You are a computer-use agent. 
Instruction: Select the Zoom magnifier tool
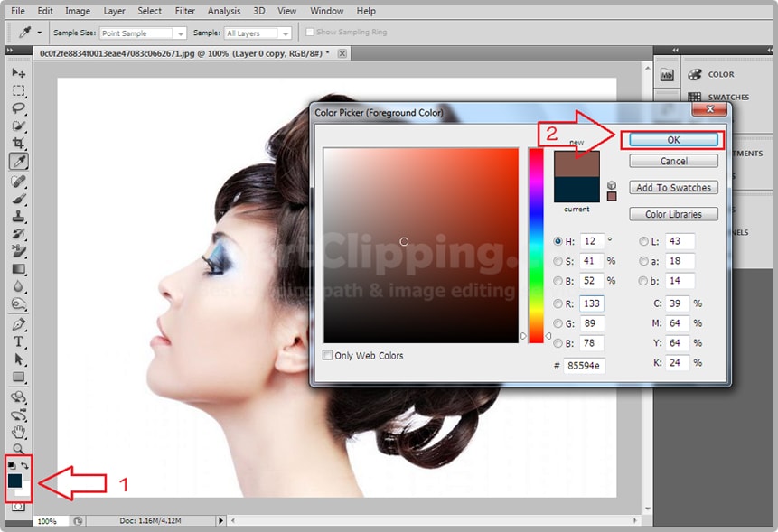[18, 448]
